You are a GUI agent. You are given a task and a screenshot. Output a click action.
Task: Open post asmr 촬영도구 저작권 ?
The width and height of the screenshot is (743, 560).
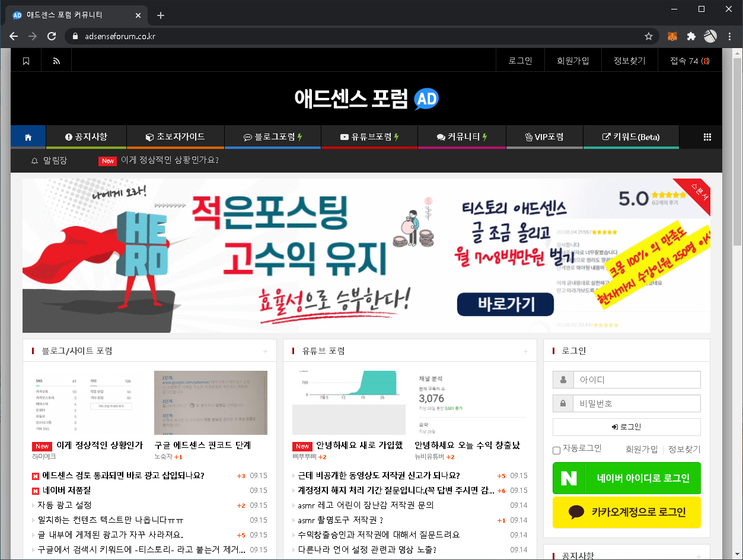point(341,520)
